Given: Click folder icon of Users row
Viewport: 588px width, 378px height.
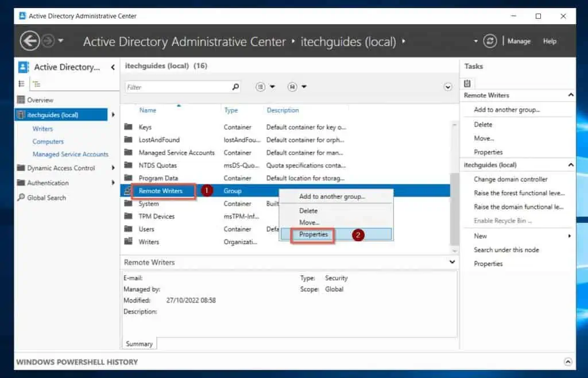Looking at the screenshot, I should (128, 229).
